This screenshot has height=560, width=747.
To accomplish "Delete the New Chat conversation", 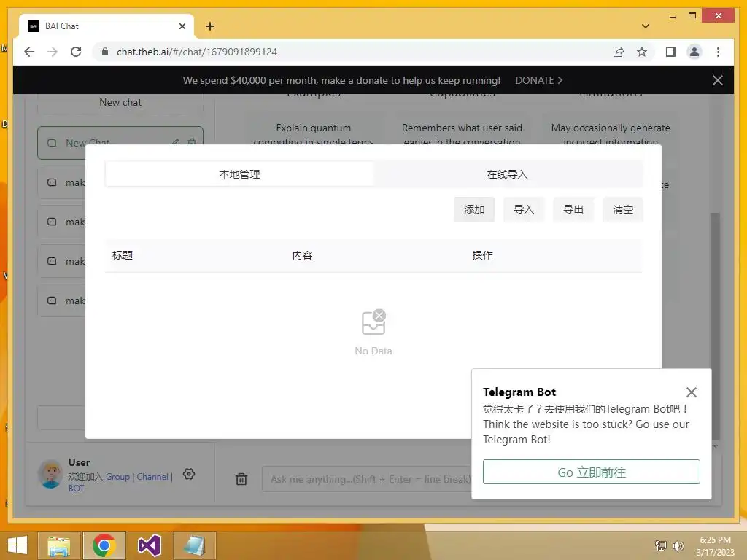I will point(192,141).
